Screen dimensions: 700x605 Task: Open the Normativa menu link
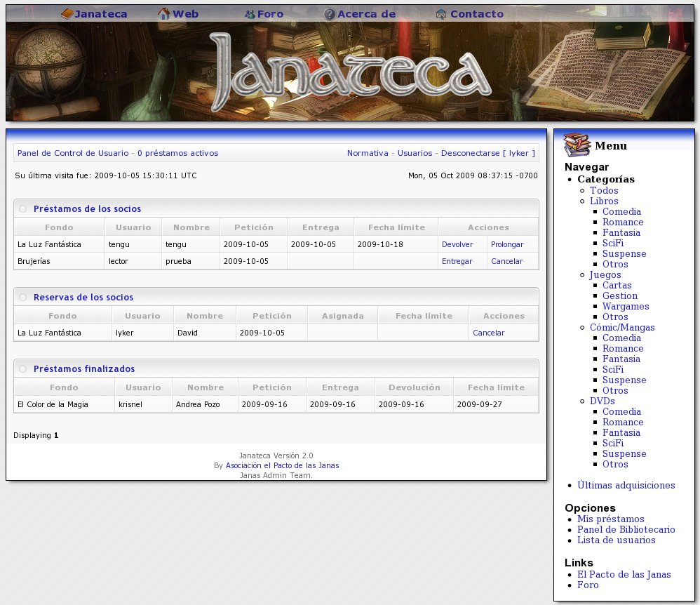(368, 153)
